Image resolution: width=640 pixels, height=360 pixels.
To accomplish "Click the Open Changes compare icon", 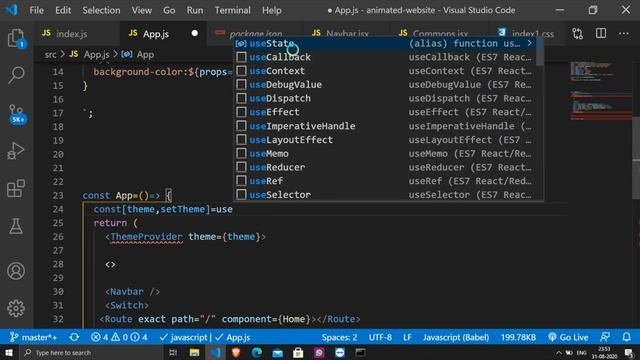I will (x=577, y=33).
